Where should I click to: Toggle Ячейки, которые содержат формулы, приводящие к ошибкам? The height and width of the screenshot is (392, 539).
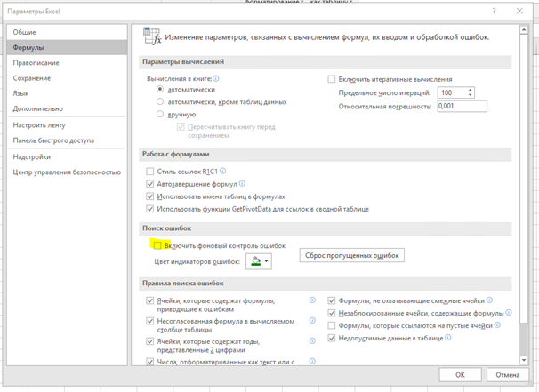point(150,300)
